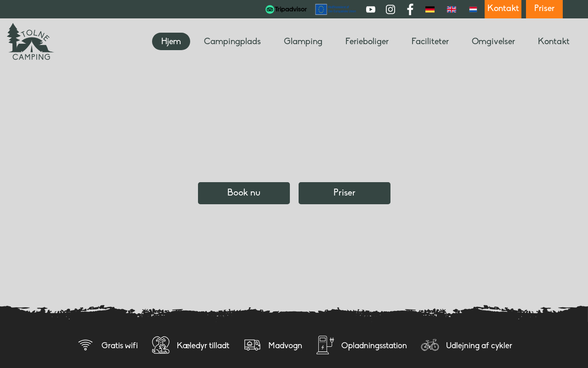The image size is (588, 368).
Task: Select the Hjem menu item
Action: click(171, 41)
